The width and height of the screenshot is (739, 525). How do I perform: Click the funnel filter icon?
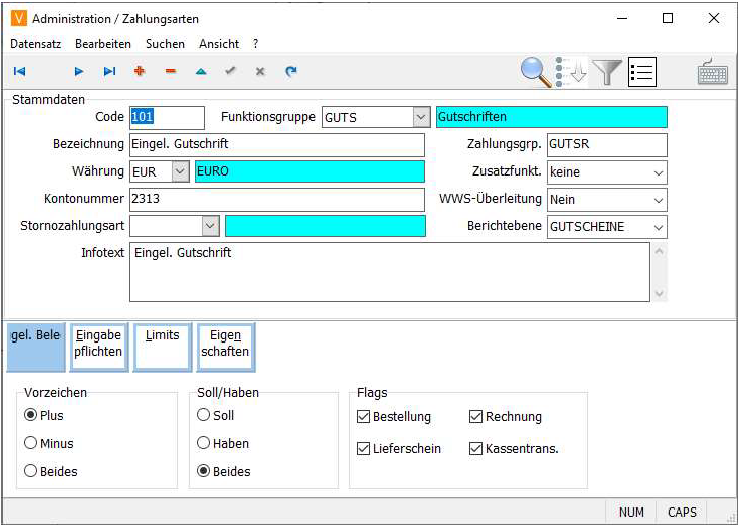pos(607,72)
